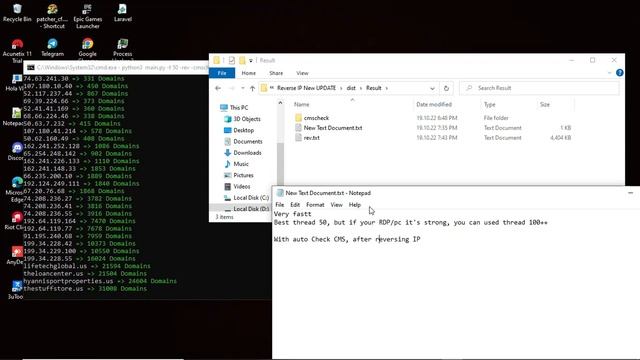Launch the Epic Games Launcher desktop icon
Viewport: 640px width, 360px height.
coord(87,16)
